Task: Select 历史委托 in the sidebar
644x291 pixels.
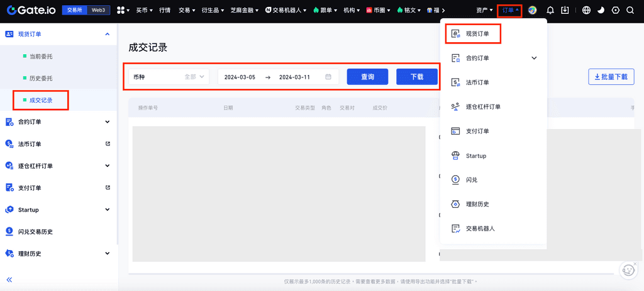Action: (42, 78)
